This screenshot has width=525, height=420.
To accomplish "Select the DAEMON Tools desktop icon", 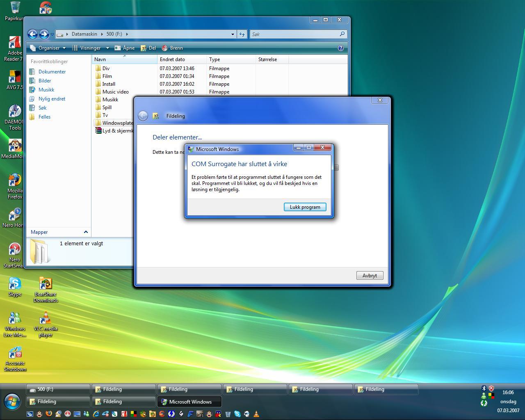I will point(15,118).
